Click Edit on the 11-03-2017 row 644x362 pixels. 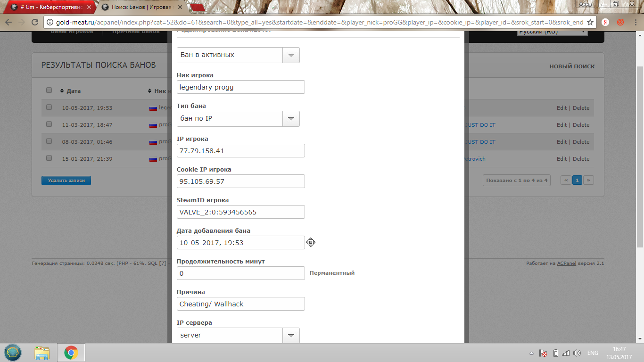[x=561, y=125]
